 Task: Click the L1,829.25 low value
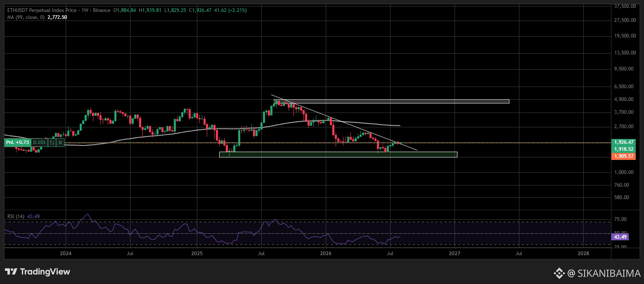point(176,11)
